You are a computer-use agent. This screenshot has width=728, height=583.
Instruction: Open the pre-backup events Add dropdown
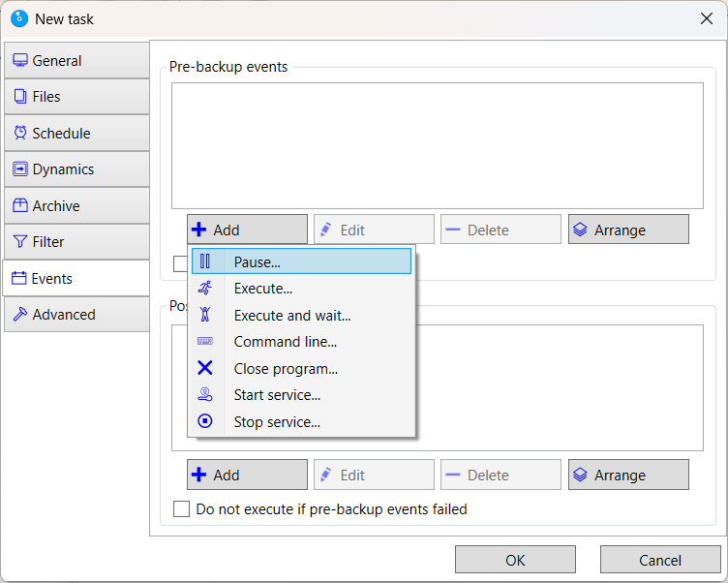point(247,230)
